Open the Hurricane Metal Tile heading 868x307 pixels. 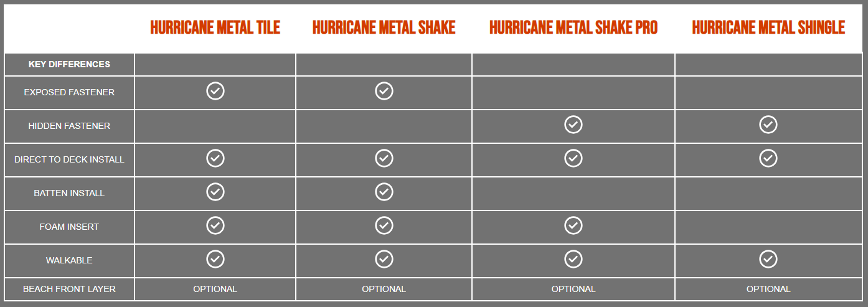click(x=215, y=27)
